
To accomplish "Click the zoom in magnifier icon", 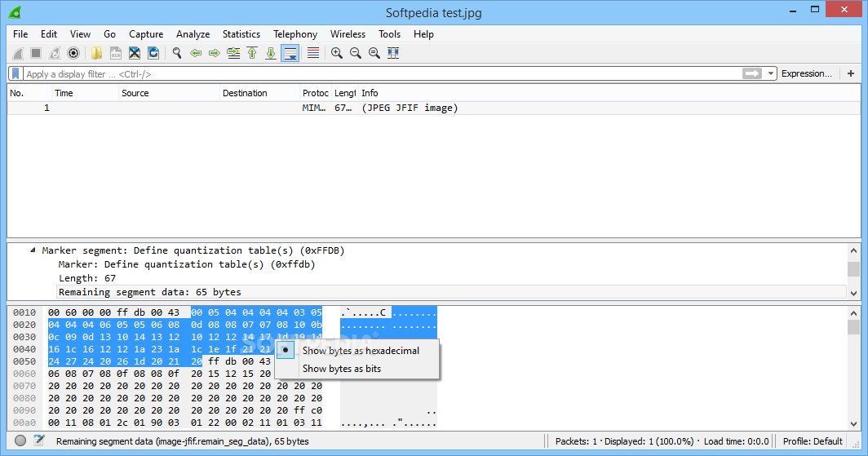I will (x=337, y=53).
